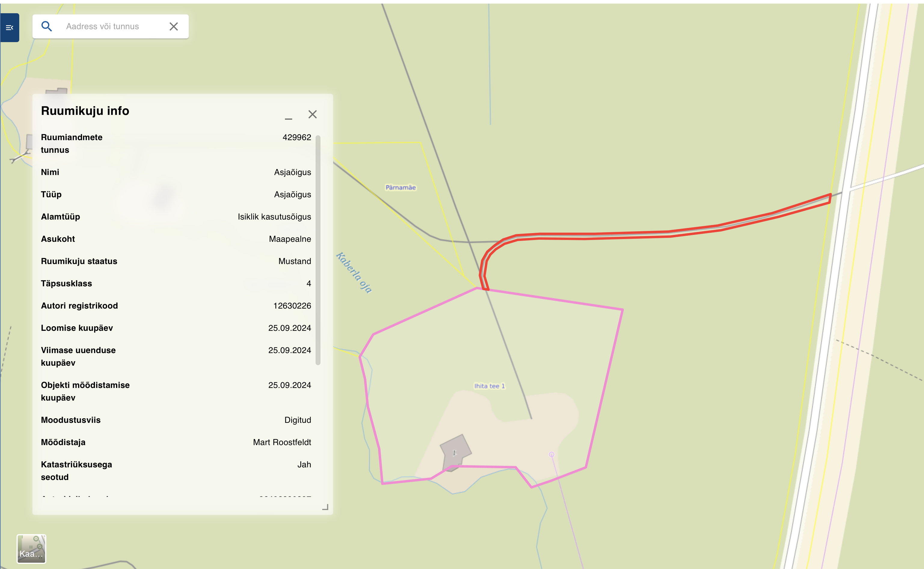Screen dimensions: 924x569
Task: Click the Autori registrikood value 12630226
Action: click(x=292, y=306)
